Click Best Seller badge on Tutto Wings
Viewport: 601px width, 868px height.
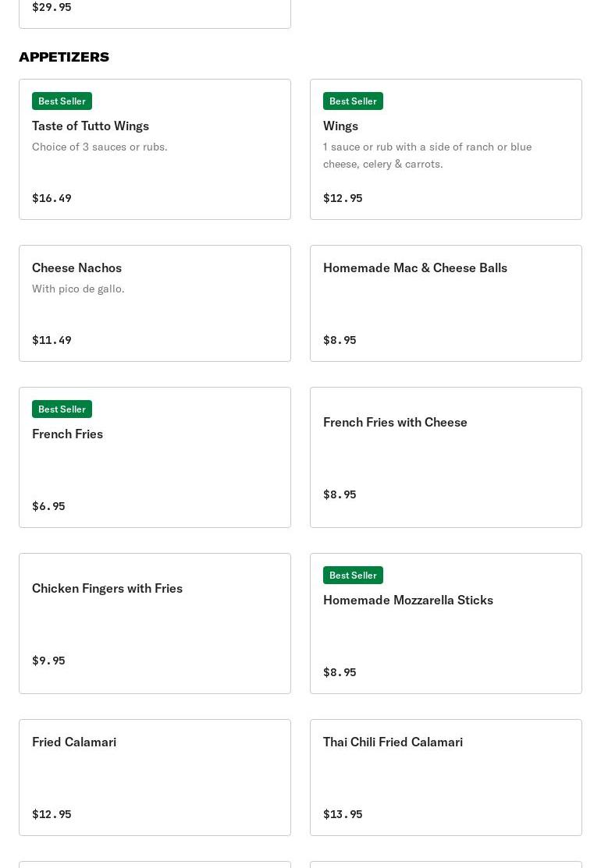[x=62, y=101]
